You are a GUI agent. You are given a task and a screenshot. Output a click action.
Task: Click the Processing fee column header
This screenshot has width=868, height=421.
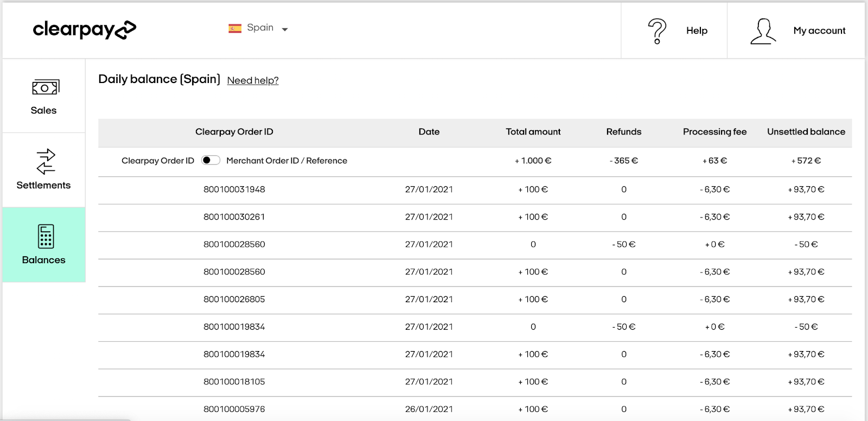tap(715, 132)
